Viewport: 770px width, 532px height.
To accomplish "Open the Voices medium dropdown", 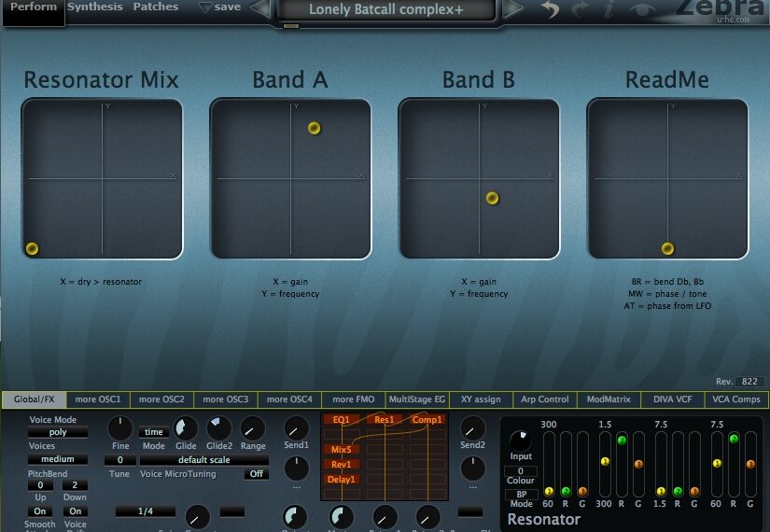I will (x=58, y=459).
